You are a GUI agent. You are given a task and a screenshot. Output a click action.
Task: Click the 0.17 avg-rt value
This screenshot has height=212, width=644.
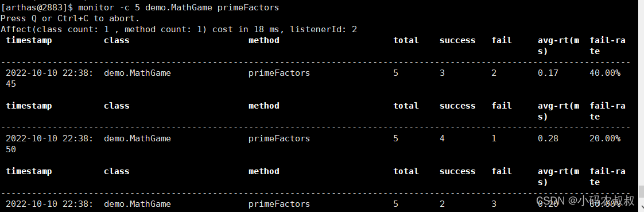(x=548, y=73)
